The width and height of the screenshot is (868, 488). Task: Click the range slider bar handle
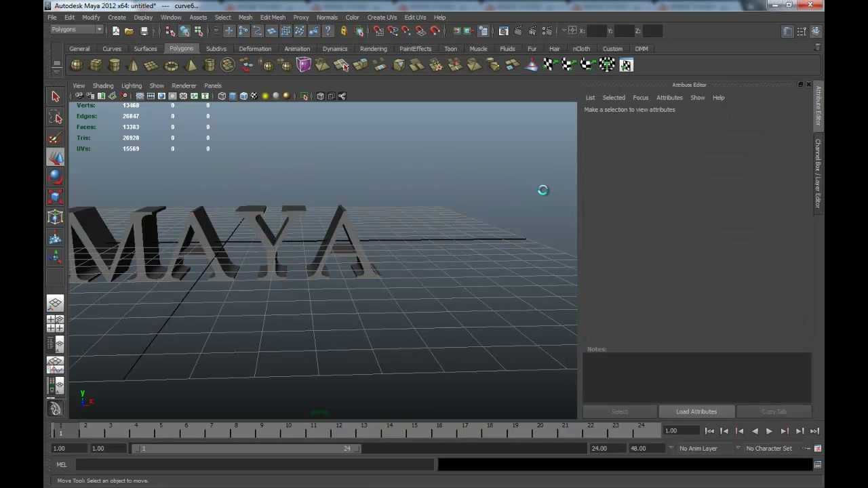tap(248, 448)
